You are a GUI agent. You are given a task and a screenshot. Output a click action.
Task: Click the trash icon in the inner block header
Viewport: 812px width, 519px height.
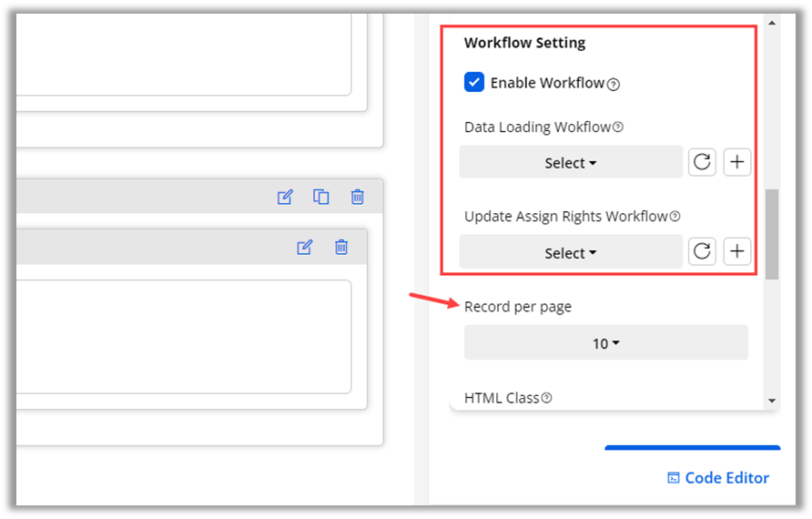point(341,247)
